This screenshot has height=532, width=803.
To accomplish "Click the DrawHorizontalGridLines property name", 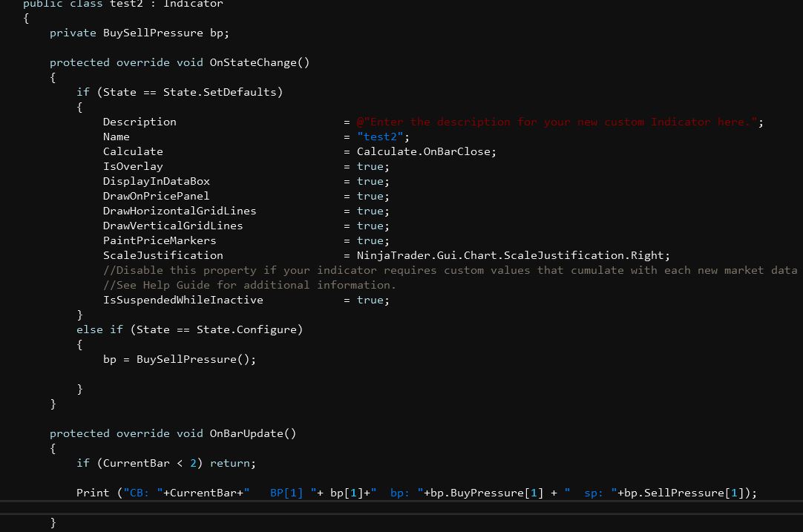I will pyautogui.click(x=180, y=211).
